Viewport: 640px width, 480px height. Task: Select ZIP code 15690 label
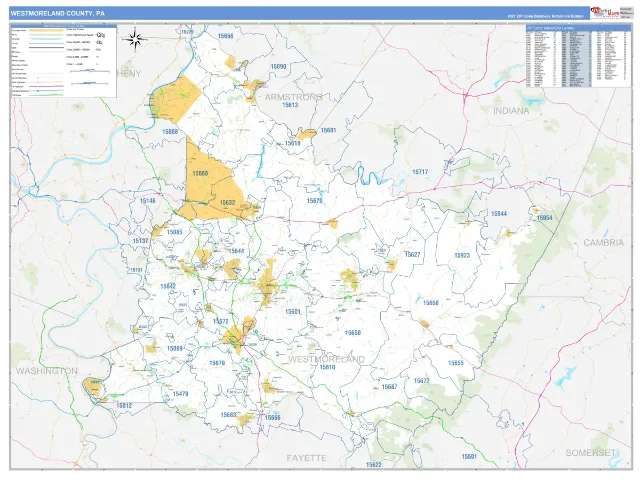tap(278, 66)
